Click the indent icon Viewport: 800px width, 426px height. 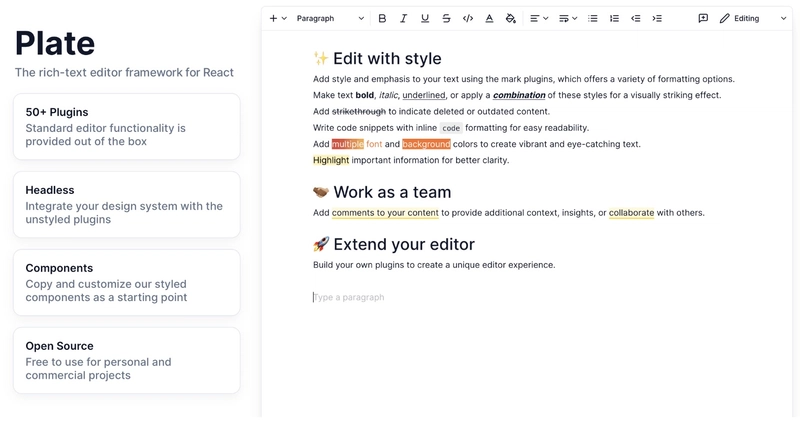[657, 18]
